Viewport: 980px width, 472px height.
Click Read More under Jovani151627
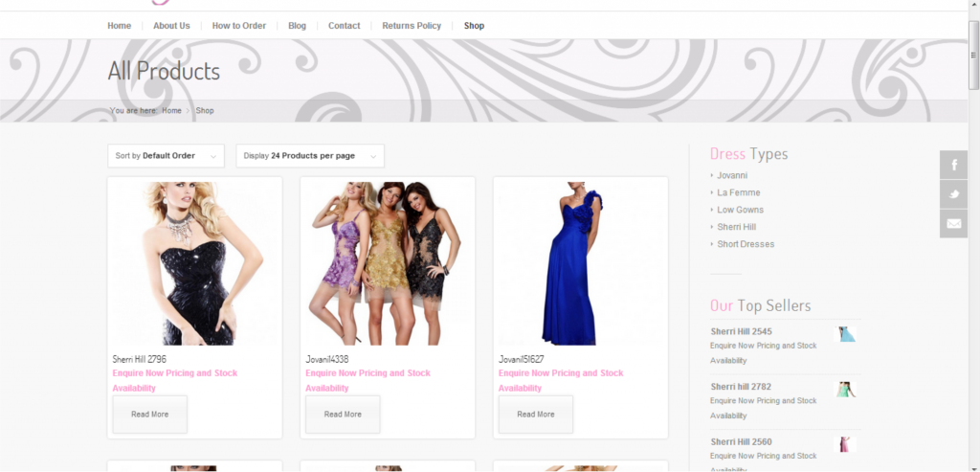[536, 414]
